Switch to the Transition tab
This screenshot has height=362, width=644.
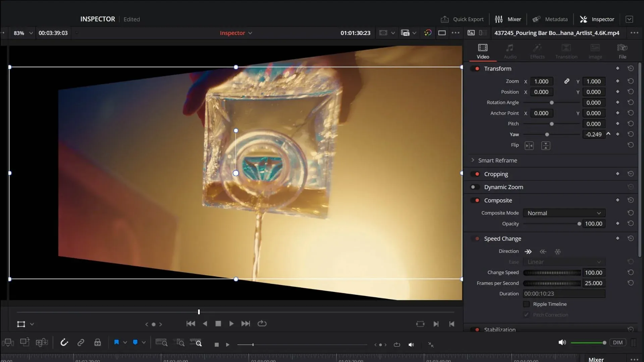tap(566, 51)
